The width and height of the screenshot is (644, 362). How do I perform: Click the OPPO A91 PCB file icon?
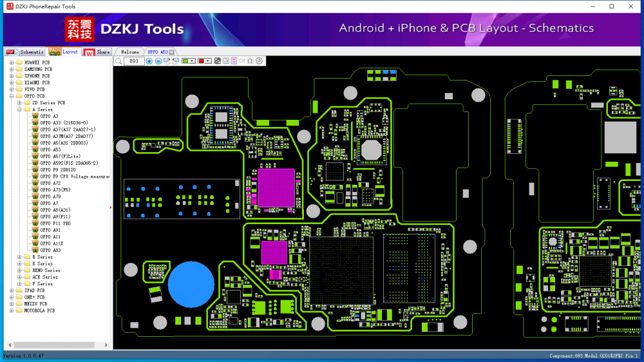(35, 230)
